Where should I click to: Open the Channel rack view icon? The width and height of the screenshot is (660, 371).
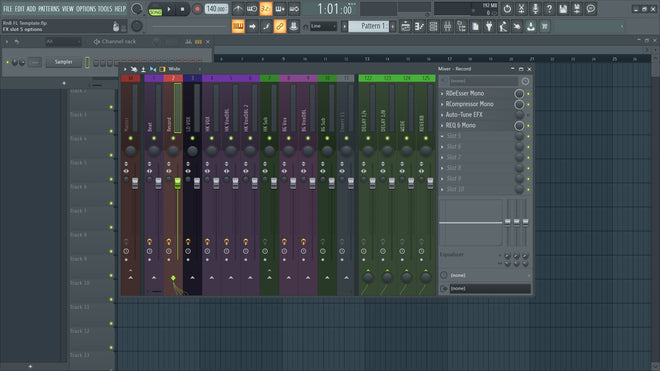[433, 27]
